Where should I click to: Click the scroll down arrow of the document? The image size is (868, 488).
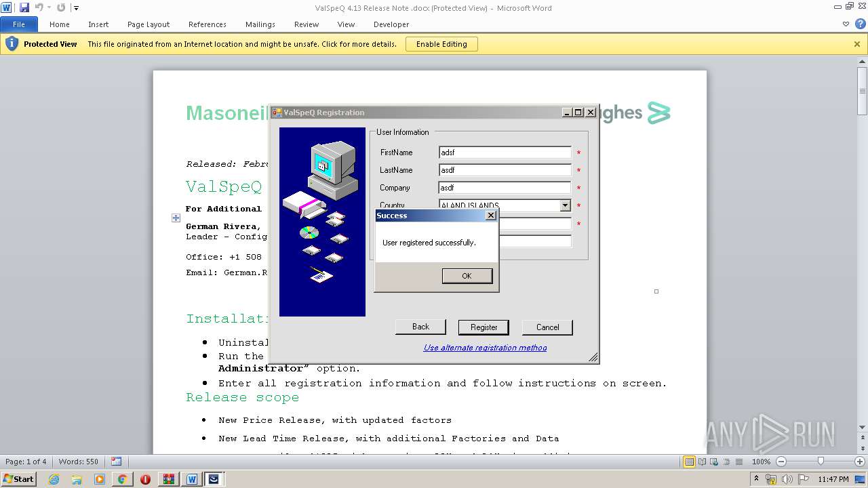click(x=862, y=428)
